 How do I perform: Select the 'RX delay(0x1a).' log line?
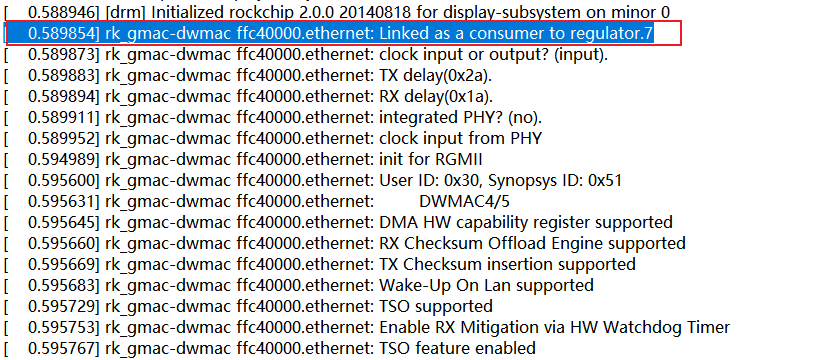click(248, 97)
